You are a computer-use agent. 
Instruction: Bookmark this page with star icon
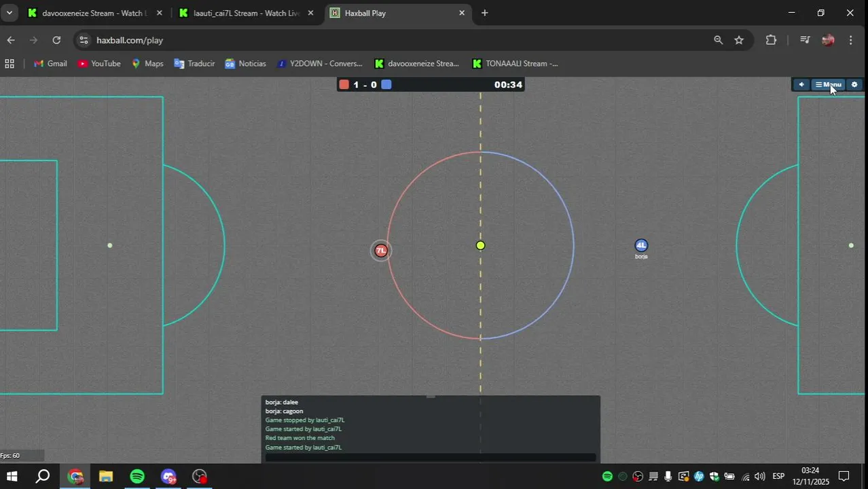coord(739,40)
